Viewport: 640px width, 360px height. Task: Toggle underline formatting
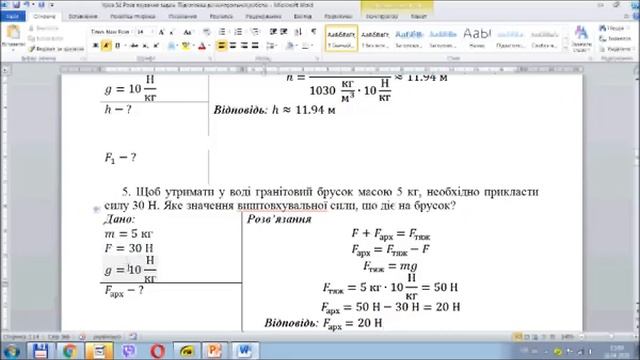118,46
